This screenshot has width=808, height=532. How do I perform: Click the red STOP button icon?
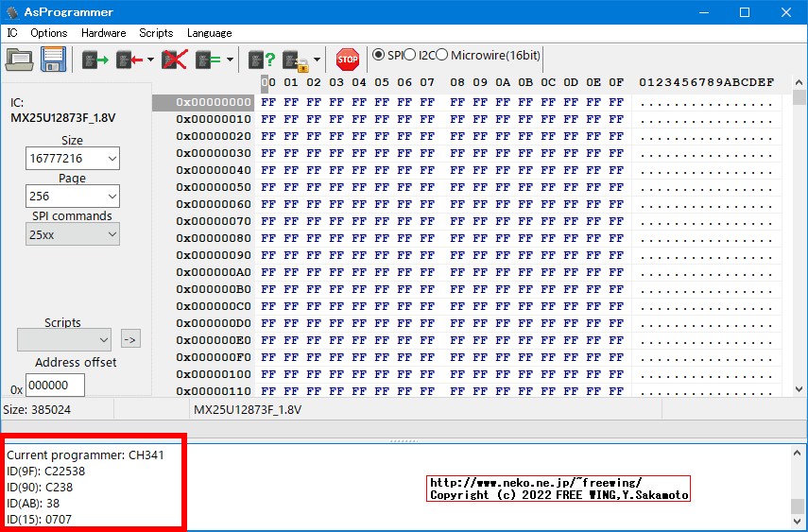[x=348, y=60]
